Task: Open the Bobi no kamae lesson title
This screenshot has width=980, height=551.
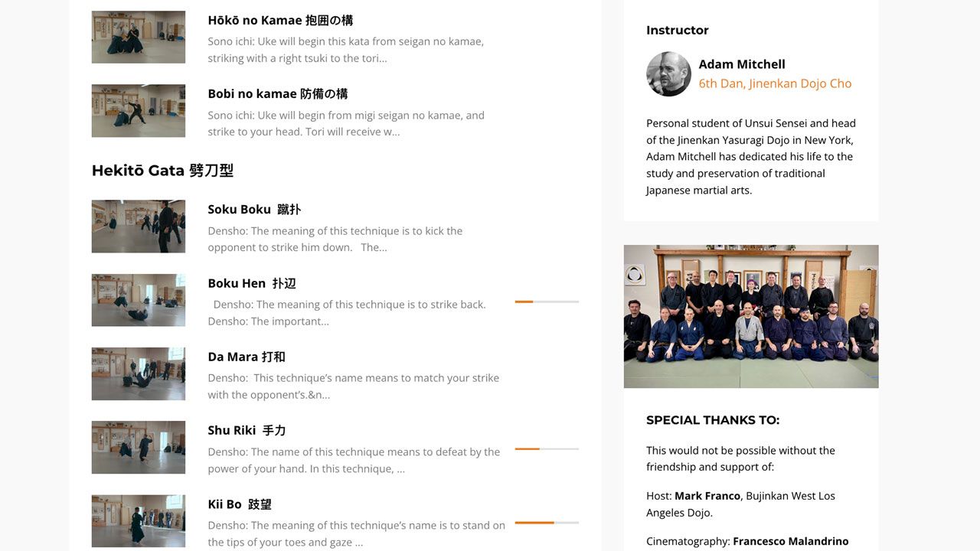Action: coord(278,94)
